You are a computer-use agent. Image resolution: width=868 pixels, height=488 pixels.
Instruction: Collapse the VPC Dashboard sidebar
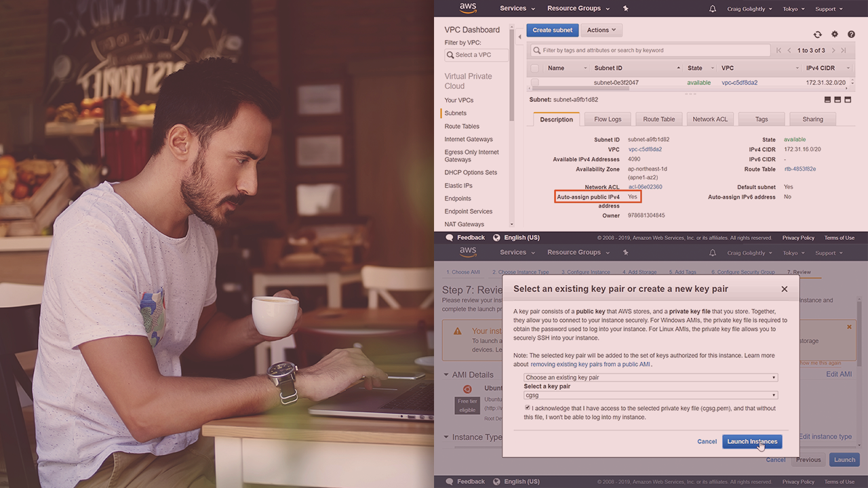(x=520, y=37)
